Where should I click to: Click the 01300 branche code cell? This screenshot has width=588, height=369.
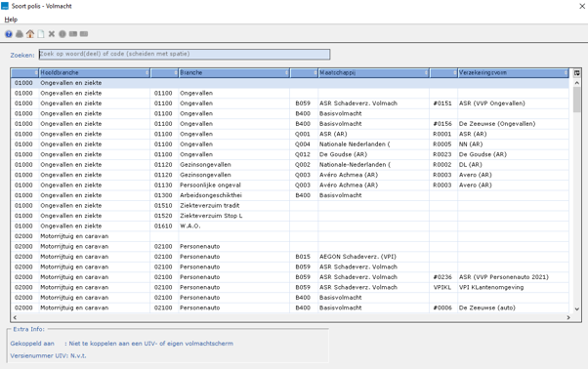point(164,195)
